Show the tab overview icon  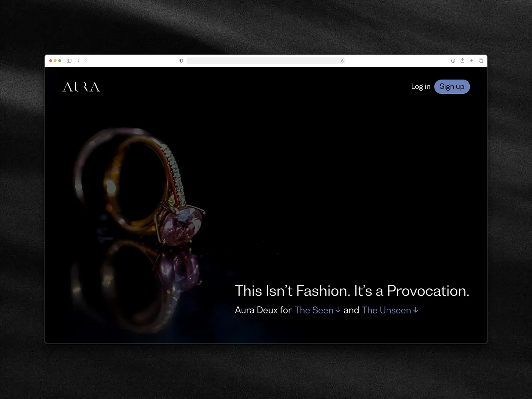tap(481, 61)
